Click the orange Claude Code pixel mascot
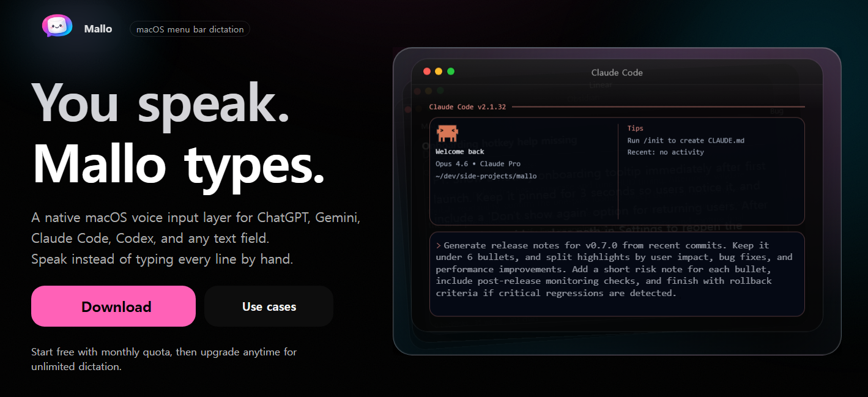This screenshot has height=397, width=868. click(447, 133)
